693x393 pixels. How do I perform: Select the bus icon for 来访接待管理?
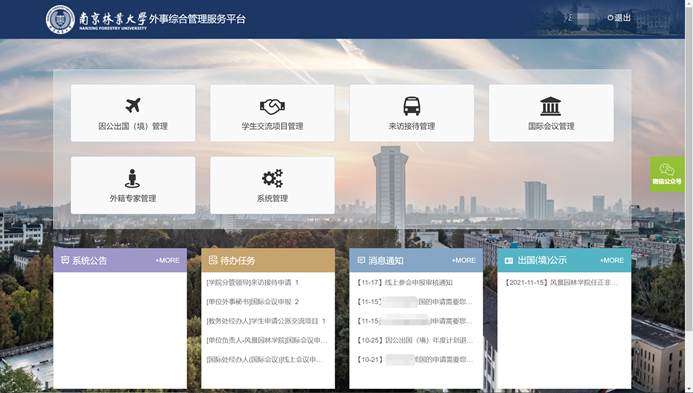pos(411,106)
